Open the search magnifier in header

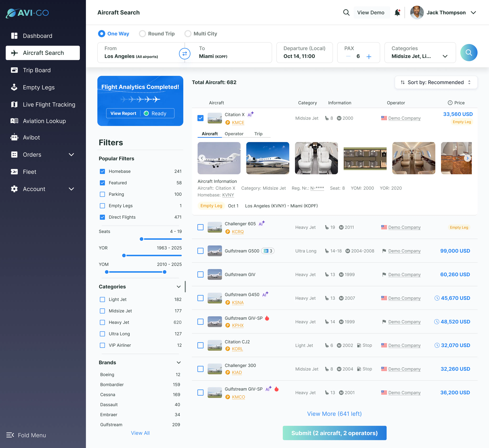point(346,13)
